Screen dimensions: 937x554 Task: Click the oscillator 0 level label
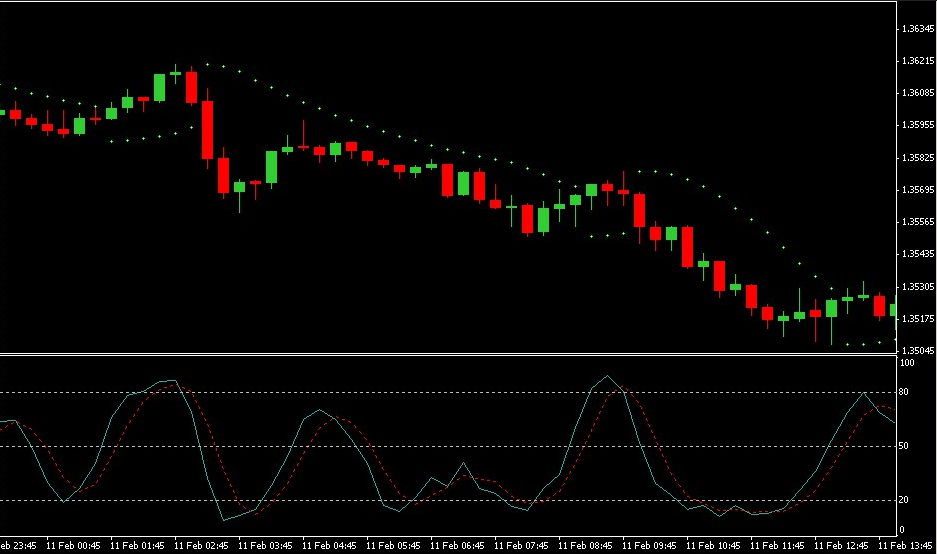[902, 529]
